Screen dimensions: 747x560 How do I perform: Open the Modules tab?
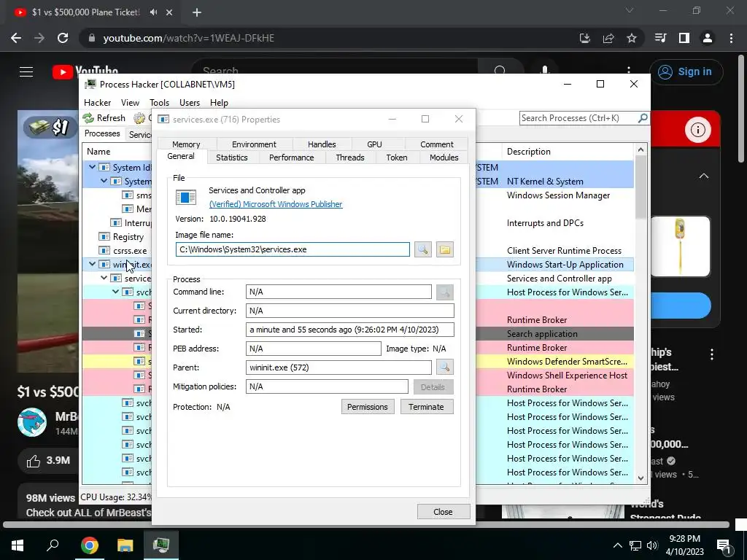click(x=444, y=157)
